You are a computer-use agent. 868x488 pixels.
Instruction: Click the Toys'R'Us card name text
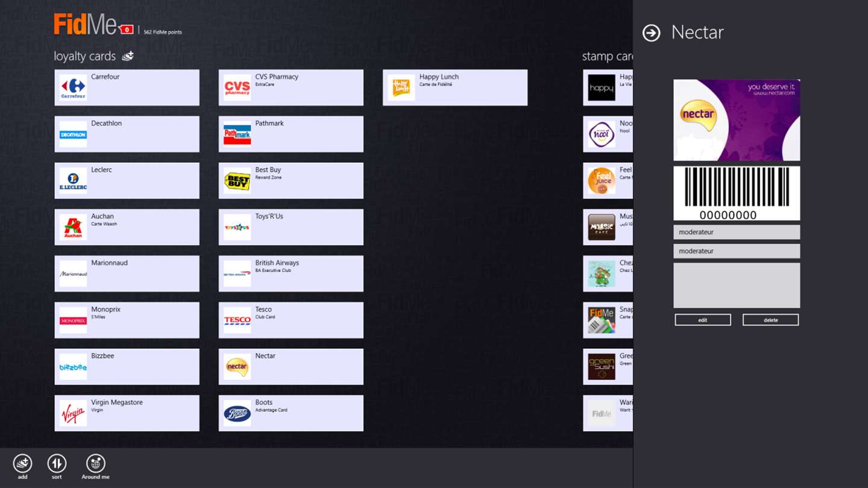point(269,216)
